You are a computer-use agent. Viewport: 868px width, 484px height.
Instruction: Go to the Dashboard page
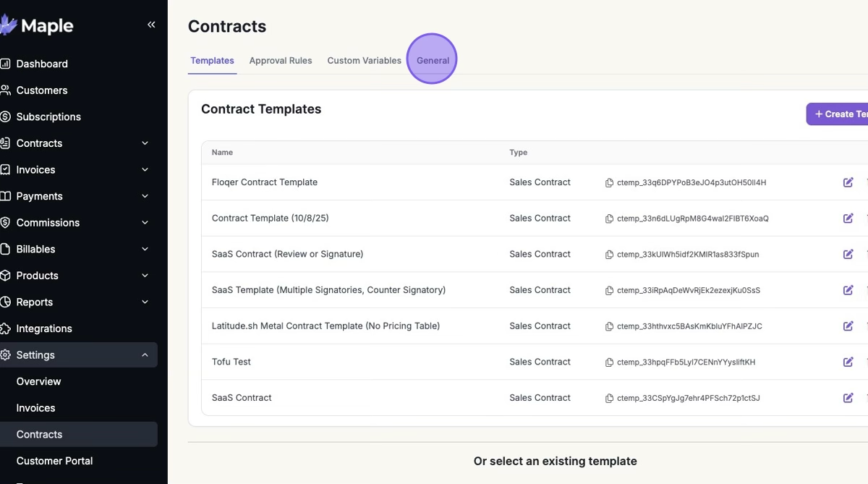point(42,64)
